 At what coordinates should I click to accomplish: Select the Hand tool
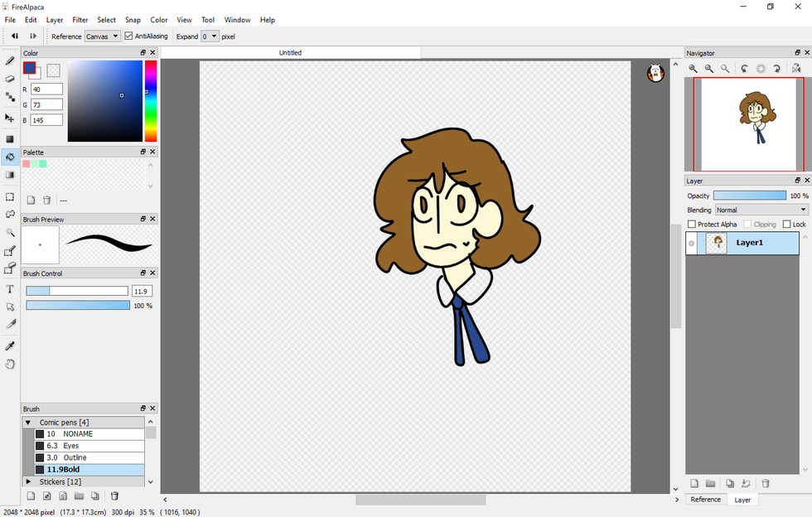pos(10,364)
